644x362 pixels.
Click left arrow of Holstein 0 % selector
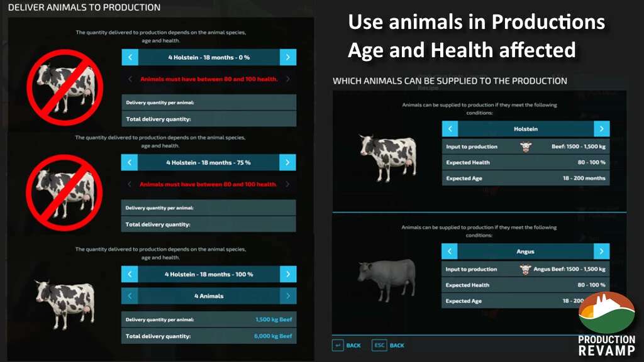(x=130, y=57)
